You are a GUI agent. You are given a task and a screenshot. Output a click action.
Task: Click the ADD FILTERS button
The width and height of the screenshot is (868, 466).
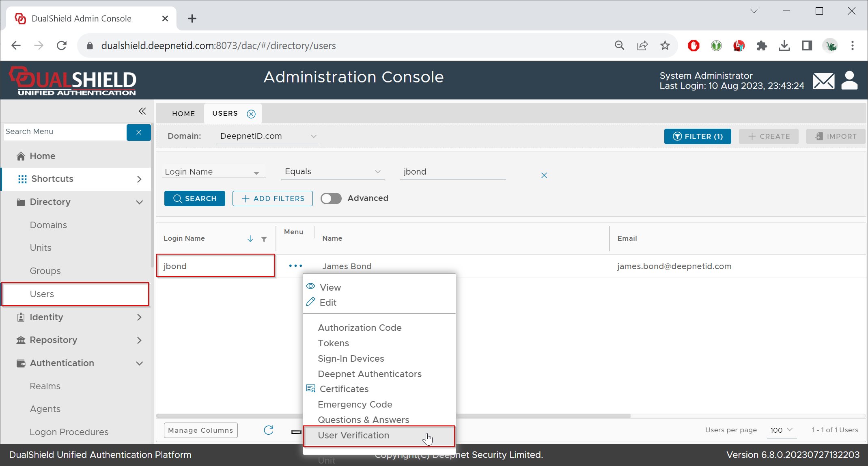(x=273, y=198)
